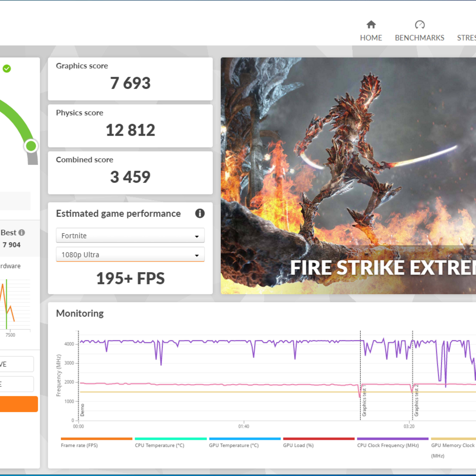Toggle GPU Memory Clock legend series
This screenshot has width=476, height=476.
(453, 448)
